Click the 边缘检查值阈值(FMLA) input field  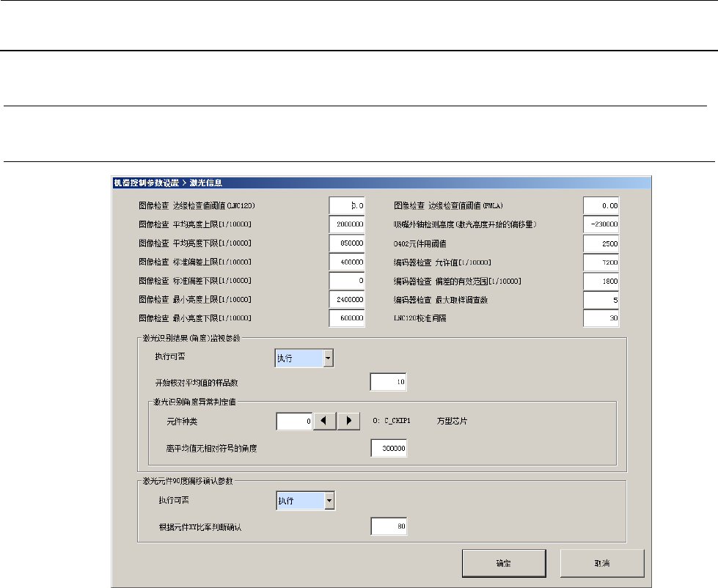point(602,205)
